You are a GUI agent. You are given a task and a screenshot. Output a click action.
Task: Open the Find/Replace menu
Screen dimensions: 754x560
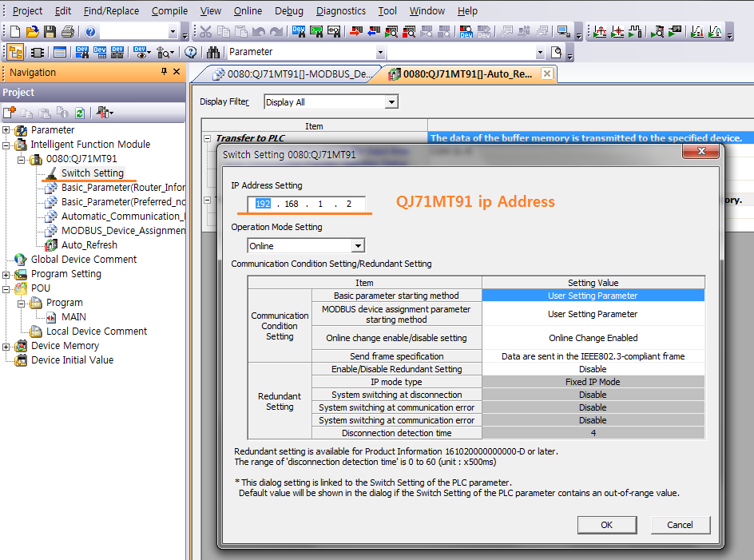111,10
